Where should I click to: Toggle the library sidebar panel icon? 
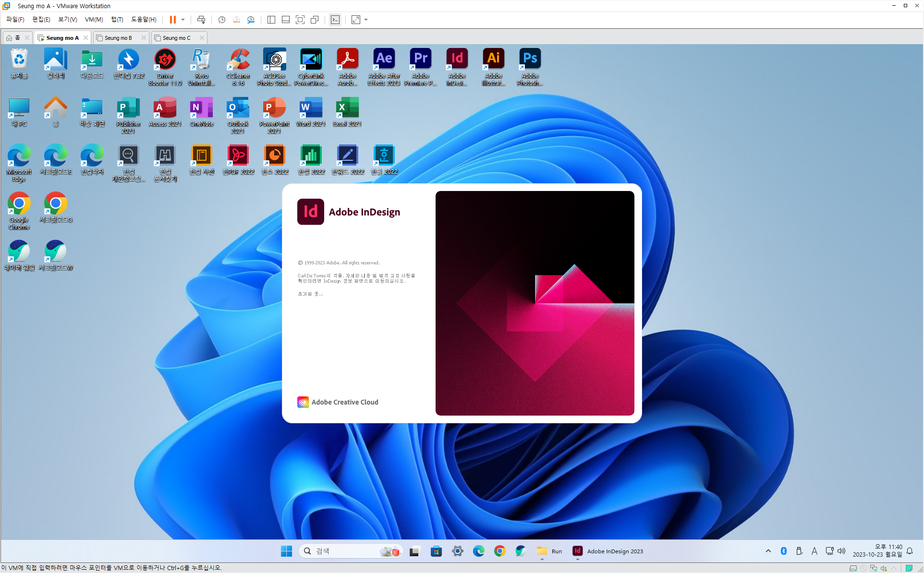click(x=271, y=20)
